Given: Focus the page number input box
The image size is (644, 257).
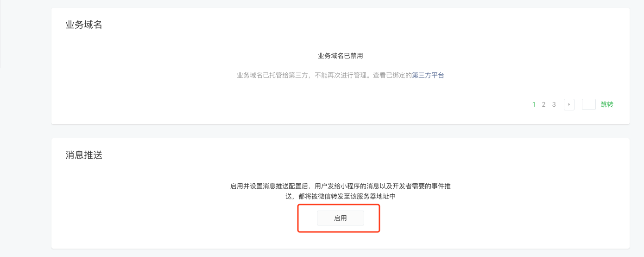Looking at the screenshot, I should click(x=589, y=104).
